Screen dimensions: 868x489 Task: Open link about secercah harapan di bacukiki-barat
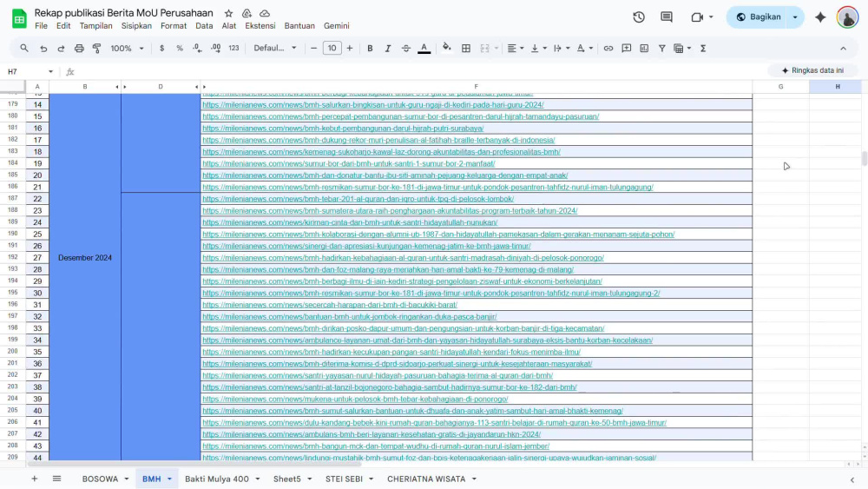(329, 305)
